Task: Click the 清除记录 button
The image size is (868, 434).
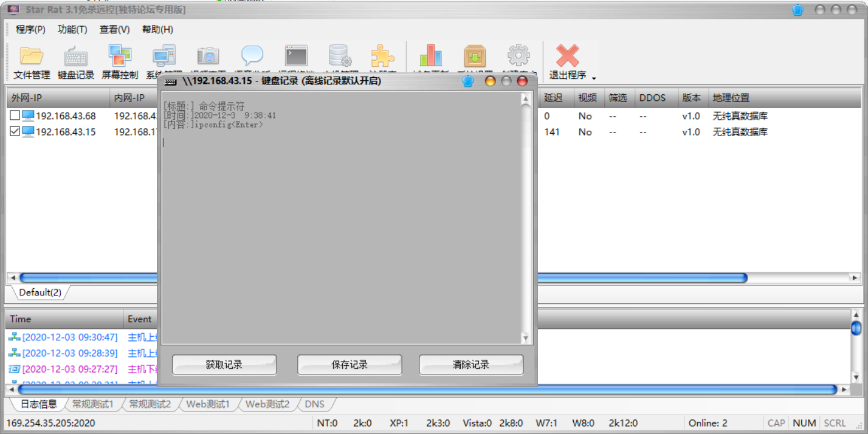Action: (471, 365)
